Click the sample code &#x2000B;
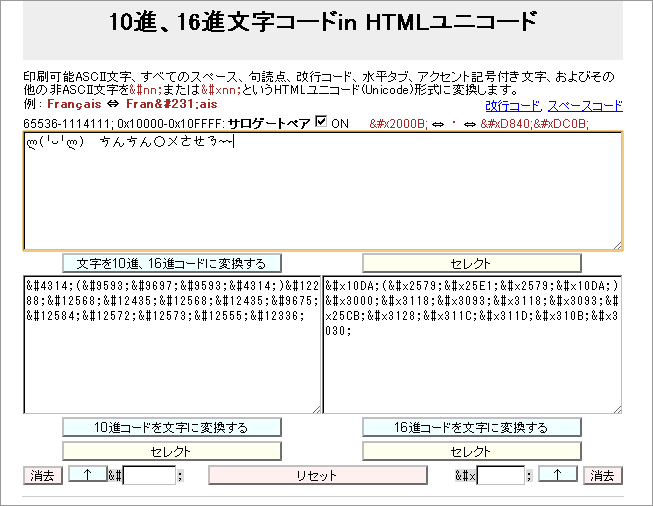This screenshot has width=653, height=506. point(399,124)
